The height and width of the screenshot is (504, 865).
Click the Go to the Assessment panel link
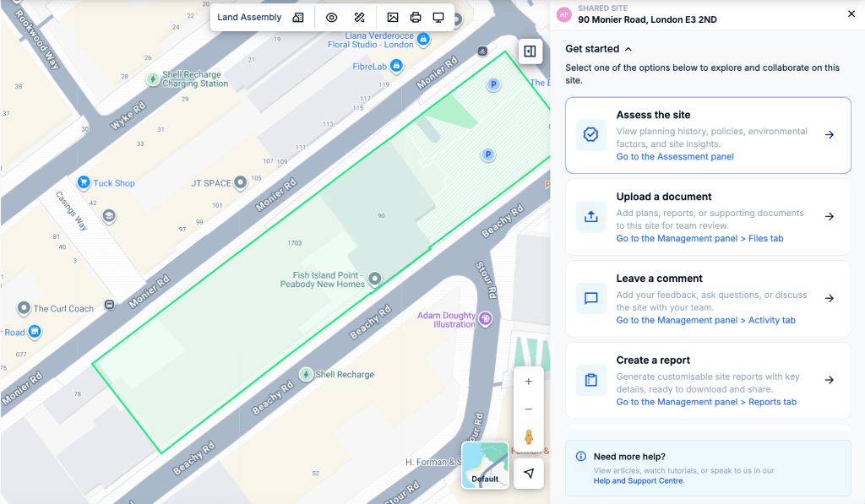tap(674, 157)
